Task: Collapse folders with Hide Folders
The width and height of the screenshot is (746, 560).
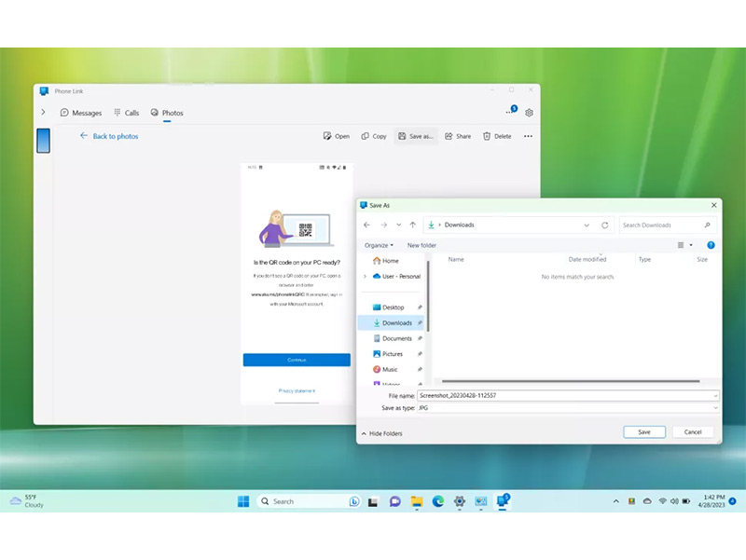Action: click(x=381, y=433)
